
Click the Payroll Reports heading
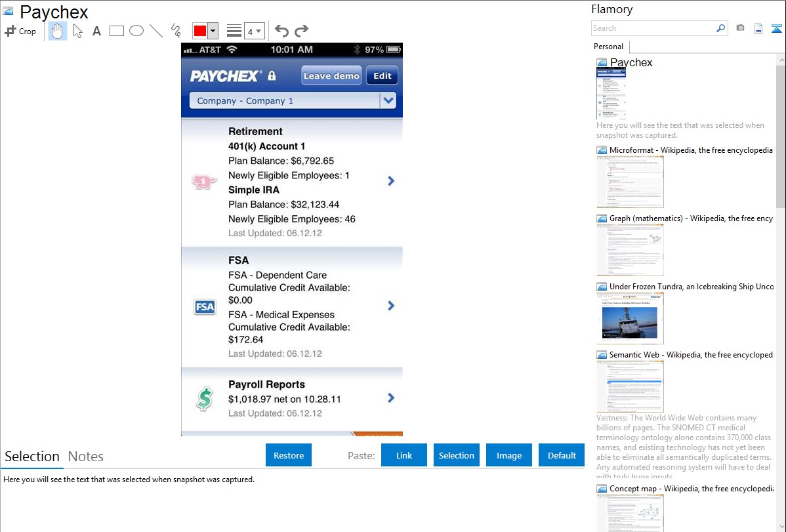coord(266,384)
